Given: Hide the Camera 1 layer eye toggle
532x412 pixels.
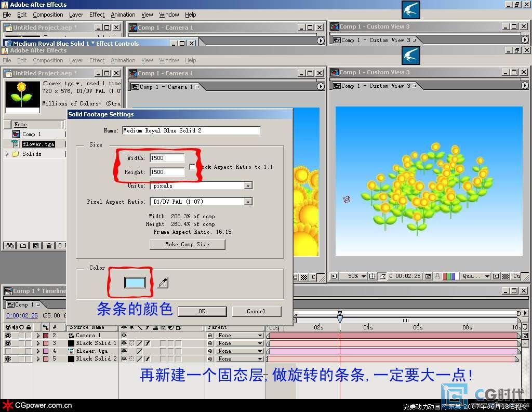Looking at the screenshot, I should pyautogui.click(x=8, y=335).
